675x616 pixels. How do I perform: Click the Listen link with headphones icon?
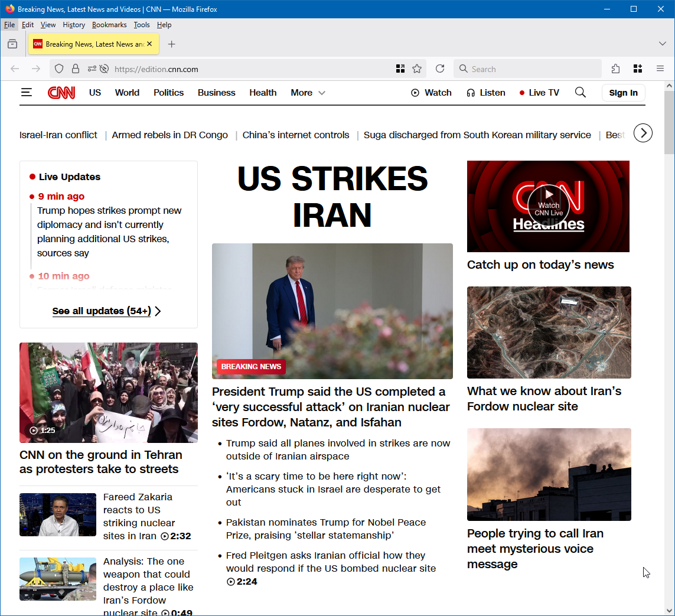tap(486, 93)
